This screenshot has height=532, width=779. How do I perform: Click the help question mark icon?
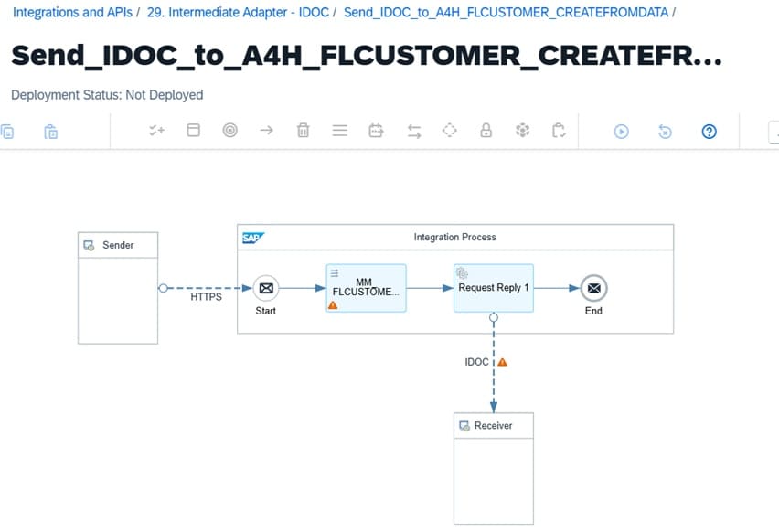[709, 131]
